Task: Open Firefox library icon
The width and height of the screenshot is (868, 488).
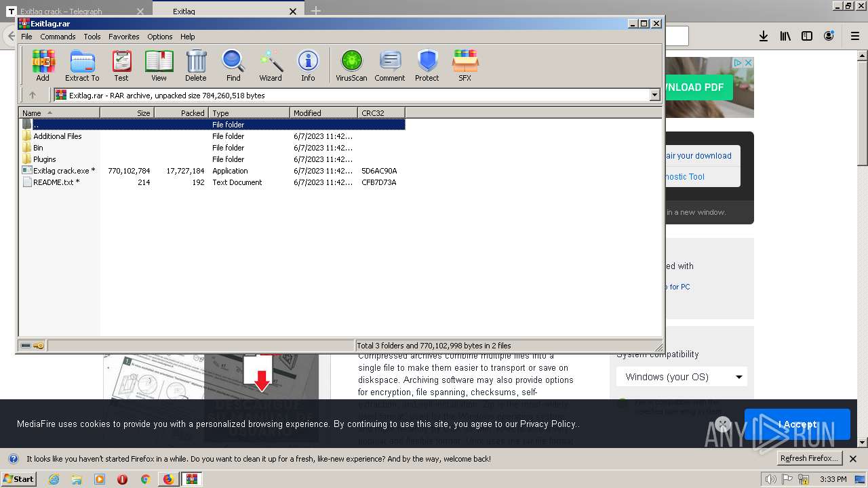Action: tap(785, 36)
